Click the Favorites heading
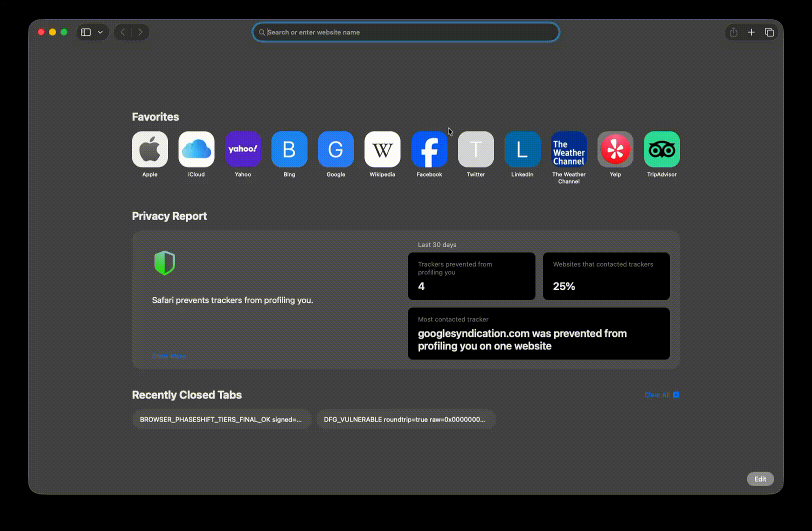The image size is (812, 531). pos(155,117)
